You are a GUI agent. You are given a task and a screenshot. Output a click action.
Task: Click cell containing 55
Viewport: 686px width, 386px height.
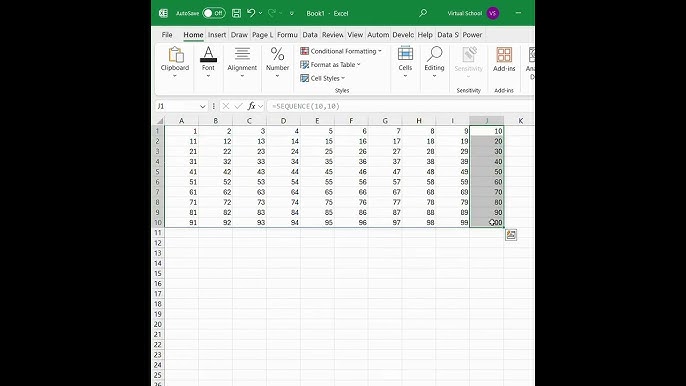(x=317, y=182)
